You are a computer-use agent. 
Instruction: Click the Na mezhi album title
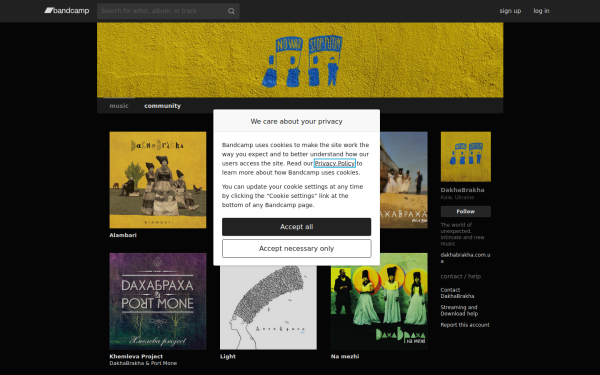point(345,356)
